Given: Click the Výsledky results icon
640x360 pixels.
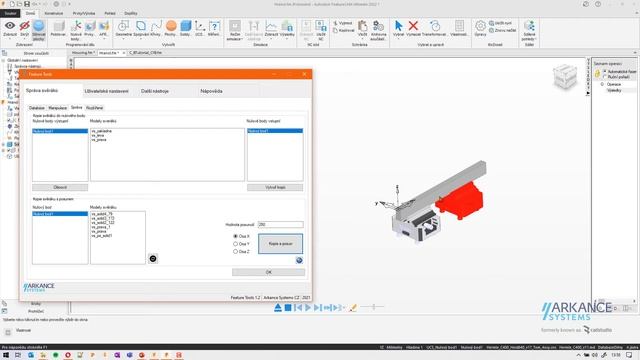Looking at the screenshot, I should point(287,26).
